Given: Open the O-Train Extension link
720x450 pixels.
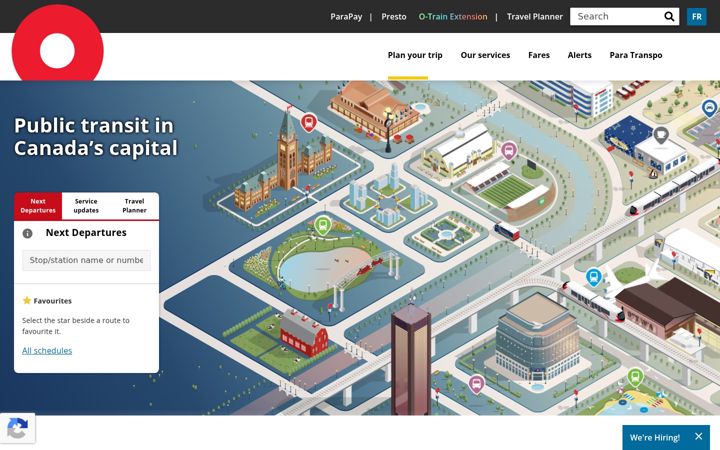Looking at the screenshot, I should coord(453,17).
